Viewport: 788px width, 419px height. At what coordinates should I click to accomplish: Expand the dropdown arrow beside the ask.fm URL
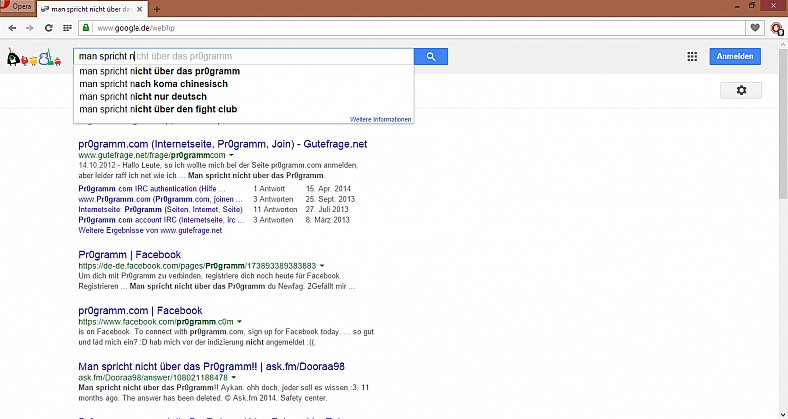pos(234,377)
